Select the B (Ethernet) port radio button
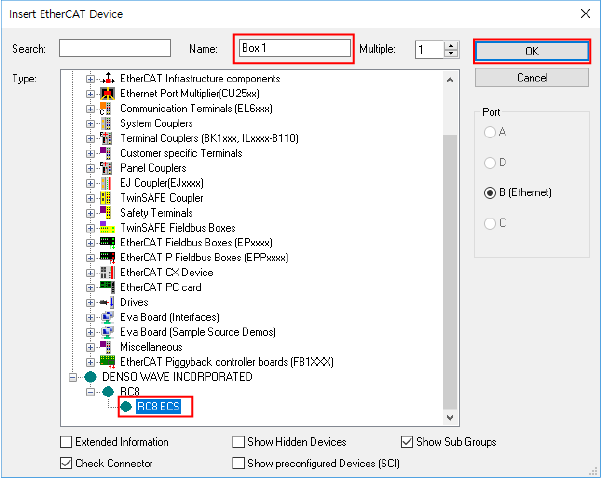The height and width of the screenshot is (478, 601). (490, 192)
